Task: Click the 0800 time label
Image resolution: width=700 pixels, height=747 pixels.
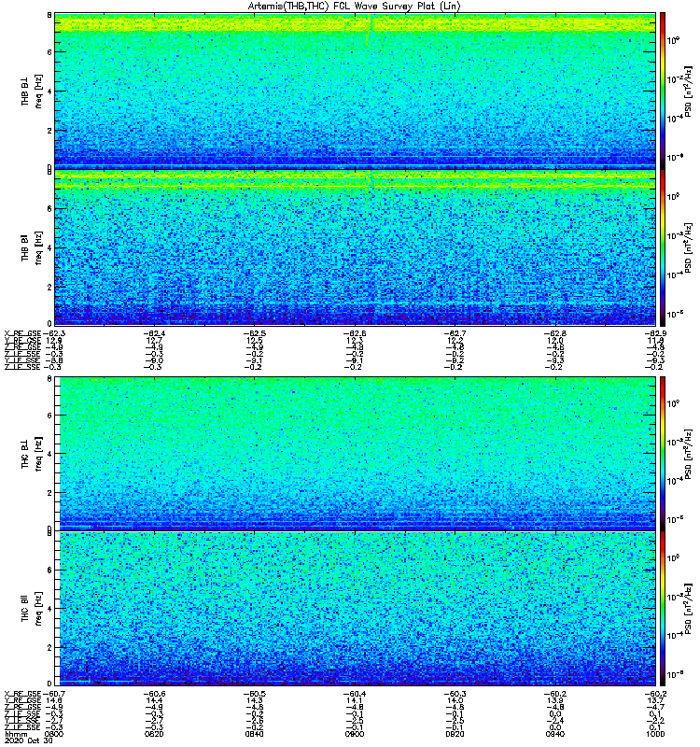Action: coord(53,734)
